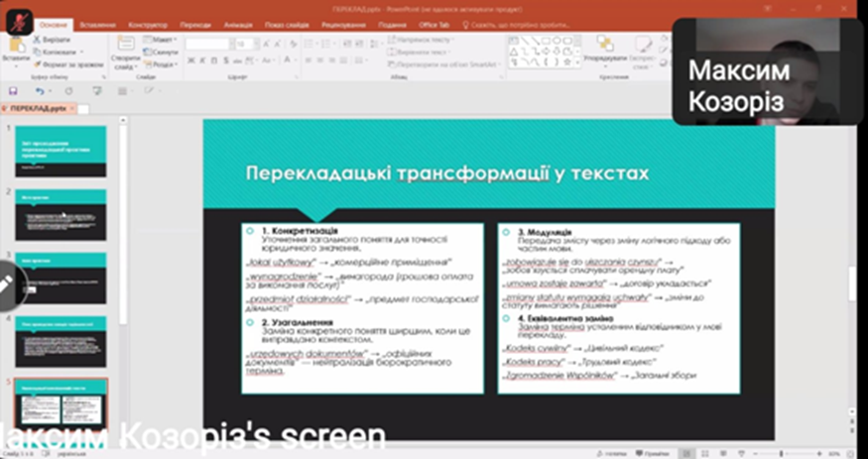Toggle bold text formatting
The height and width of the screenshot is (459, 868).
189,59
